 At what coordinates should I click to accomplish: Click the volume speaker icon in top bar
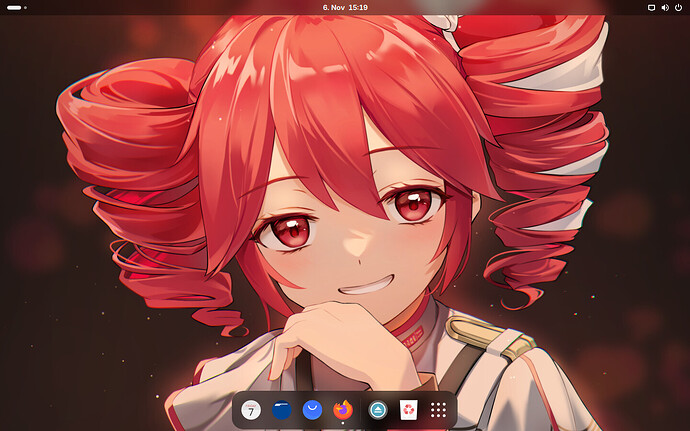665,7
